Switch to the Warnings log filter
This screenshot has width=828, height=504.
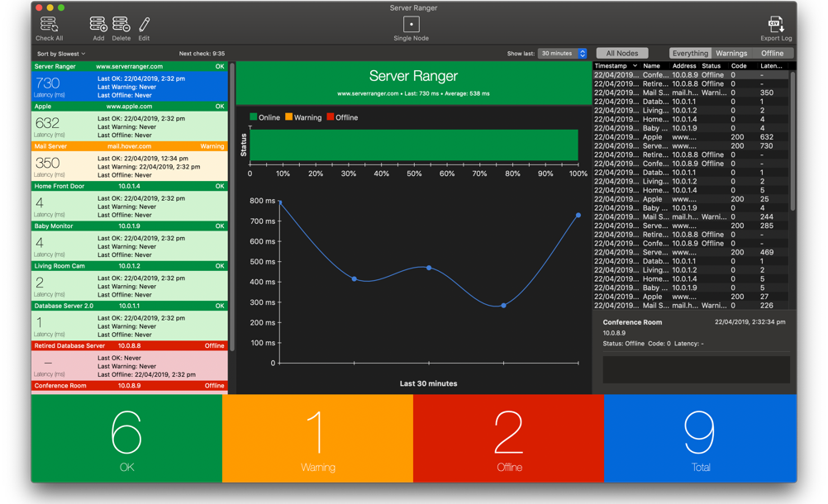click(730, 54)
